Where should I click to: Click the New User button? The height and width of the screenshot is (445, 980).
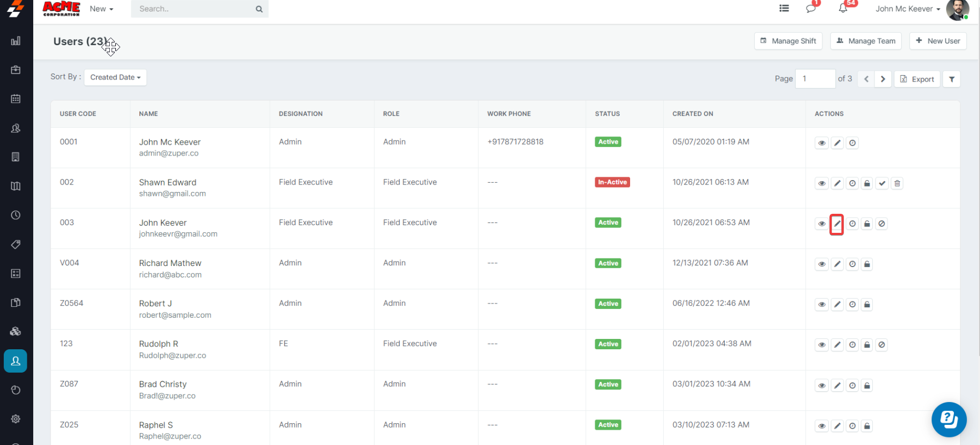[x=938, y=41]
